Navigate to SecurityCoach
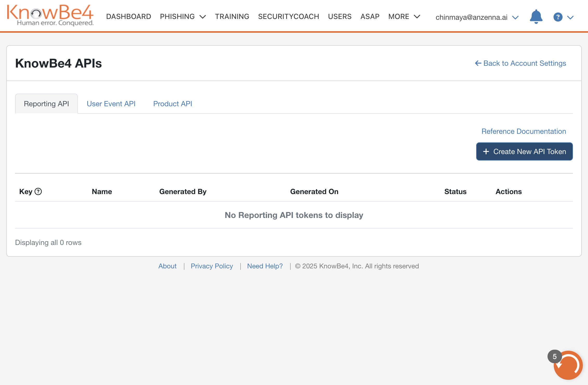588x385 pixels. 288,17
